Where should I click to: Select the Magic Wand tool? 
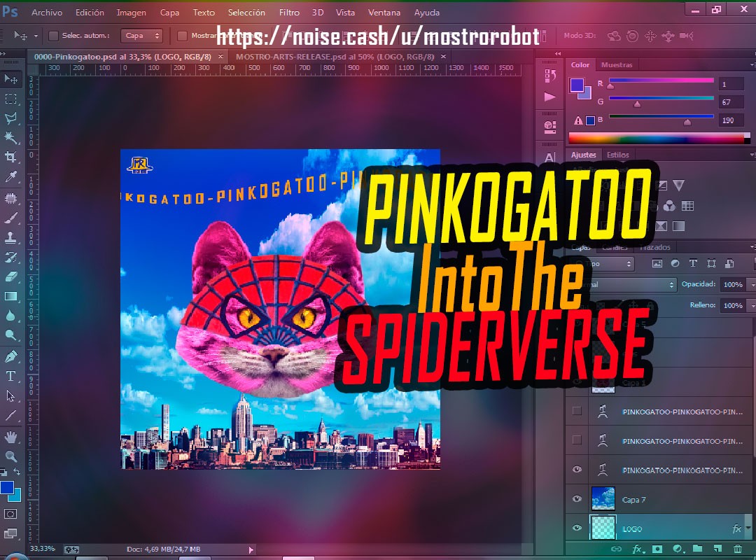pyautogui.click(x=10, y=137)
